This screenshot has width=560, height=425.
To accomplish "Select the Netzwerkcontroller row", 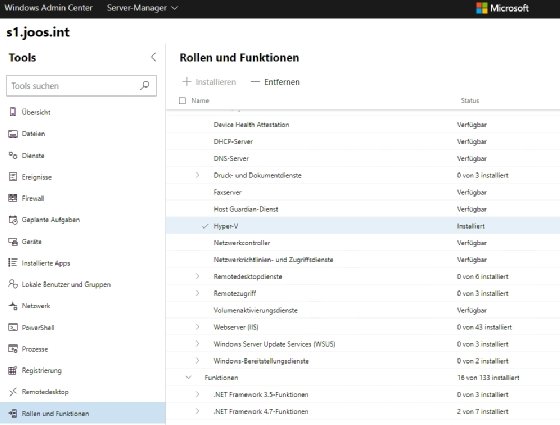I will click(x=363, y=243).
